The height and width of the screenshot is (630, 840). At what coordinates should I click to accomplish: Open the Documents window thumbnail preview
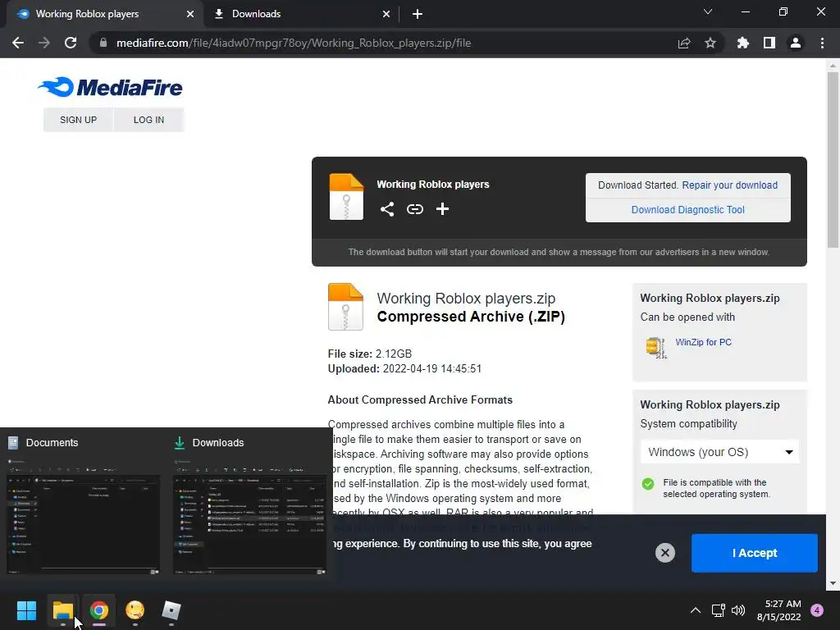tap(83, 515)
